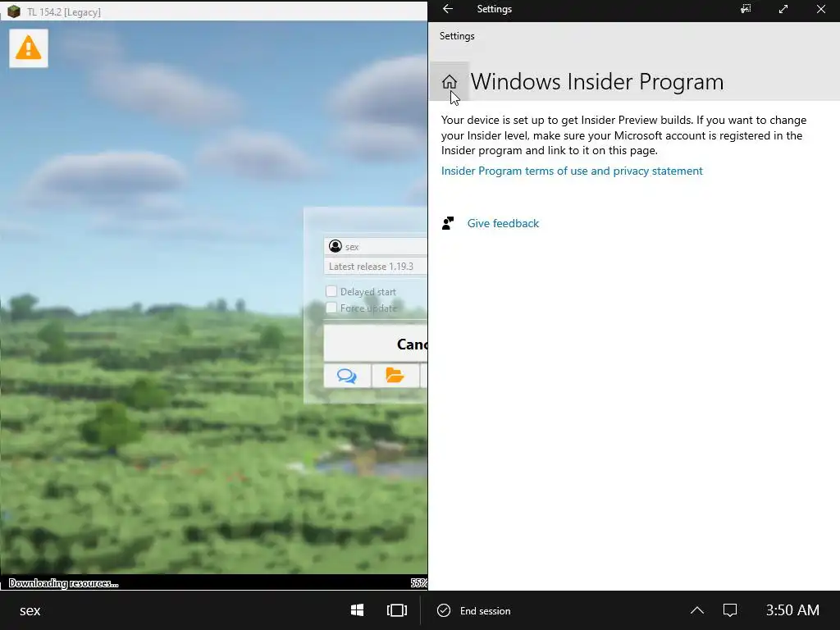Navigate back with the Settings back arrow
Screen dimensions: 840x630
click(448, 9)
